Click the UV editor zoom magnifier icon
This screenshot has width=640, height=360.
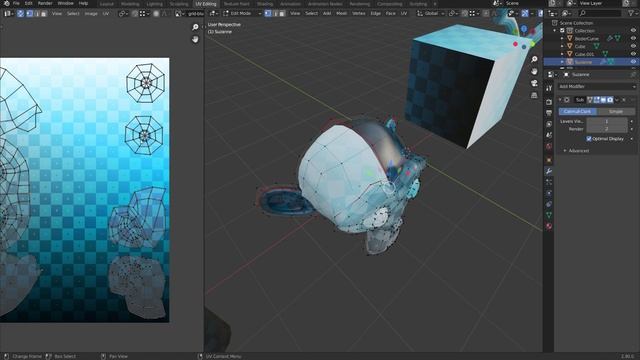(x=195, y=27)
